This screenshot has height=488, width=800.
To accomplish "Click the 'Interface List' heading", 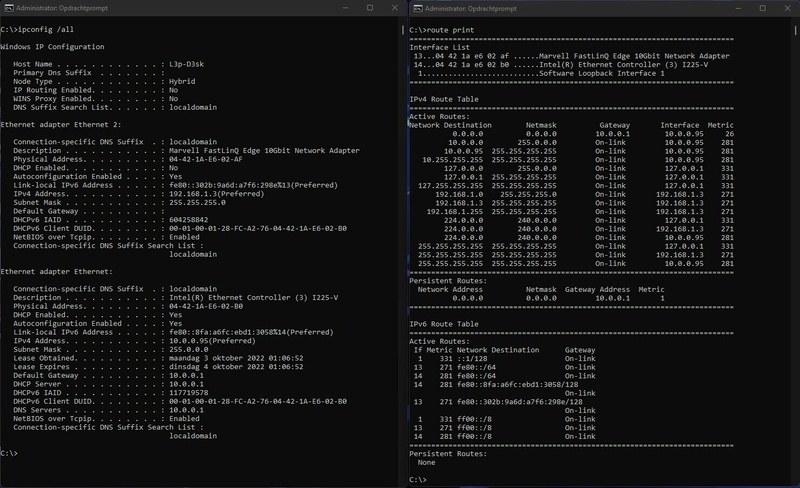I will [x=439, y=47].
